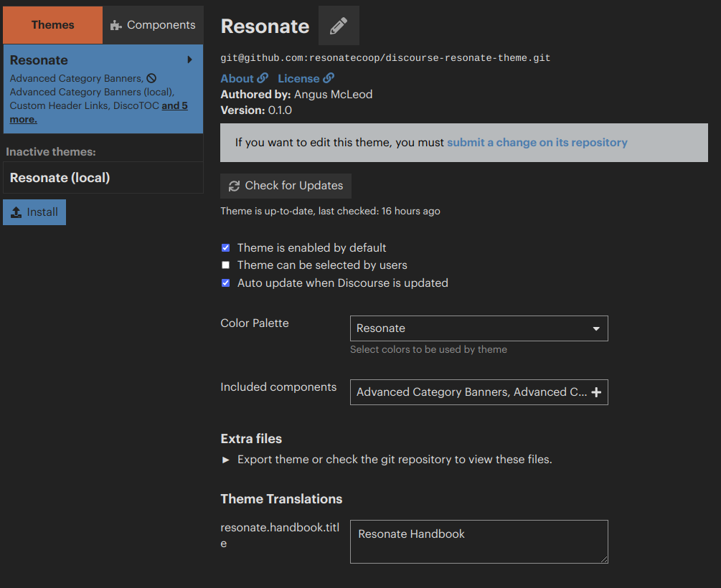Follow 'submit a change on its repository' link
This screenshot has width=721, height=588.
click(x=537, y=143)
